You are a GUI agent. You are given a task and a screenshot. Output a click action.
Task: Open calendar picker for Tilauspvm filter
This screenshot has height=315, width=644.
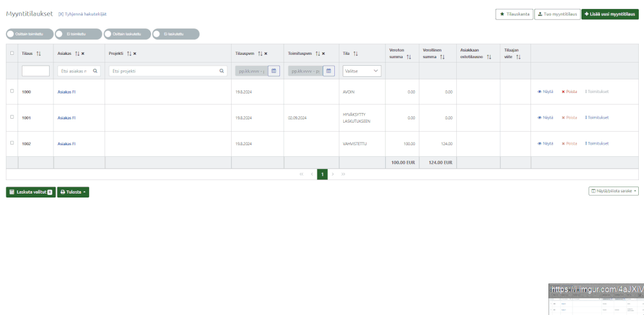pyautogui.click(x=274, y=71)
